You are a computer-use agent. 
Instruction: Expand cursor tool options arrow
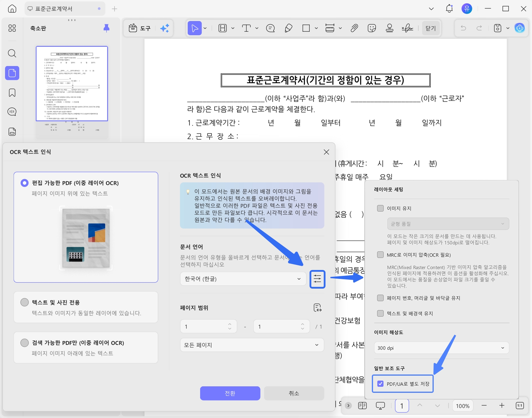(x=205, y=28)
